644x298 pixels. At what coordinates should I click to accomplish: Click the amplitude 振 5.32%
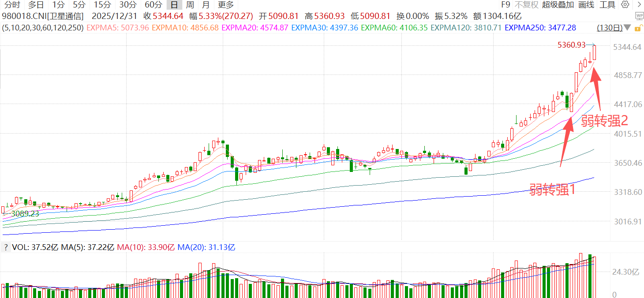pyautogui.click(x=451, y=16)
